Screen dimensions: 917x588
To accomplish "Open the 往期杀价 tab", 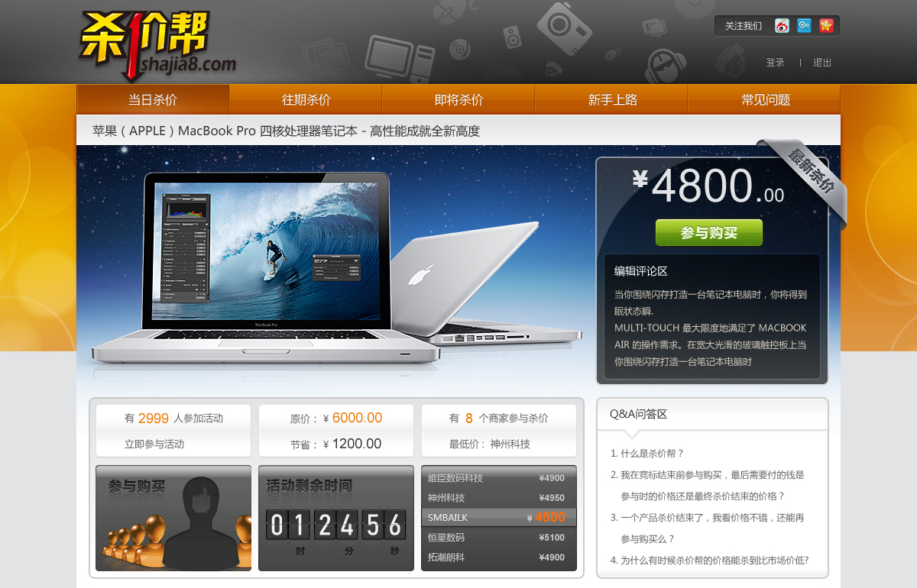I will [x=306, y=99].
